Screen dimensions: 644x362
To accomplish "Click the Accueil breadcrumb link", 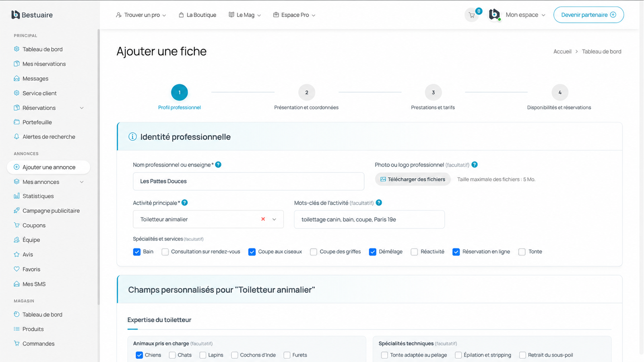I will click(x=562, y=51).
